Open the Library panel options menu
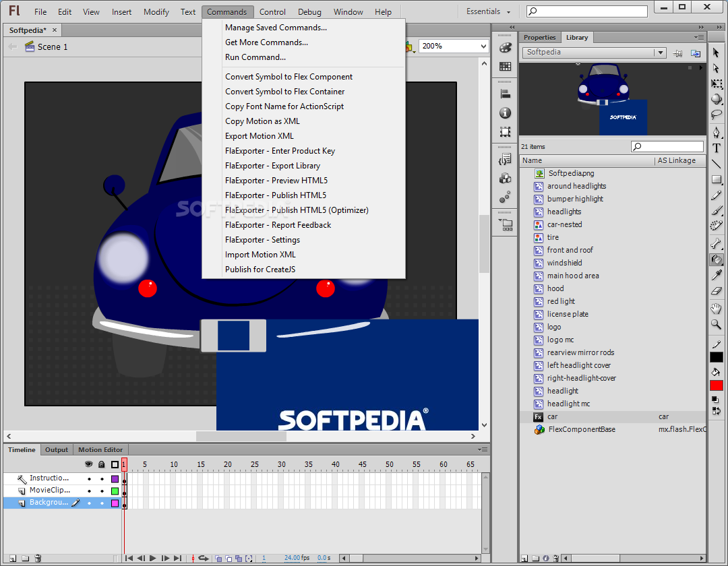728x566 pixels. tap(699, 37)
